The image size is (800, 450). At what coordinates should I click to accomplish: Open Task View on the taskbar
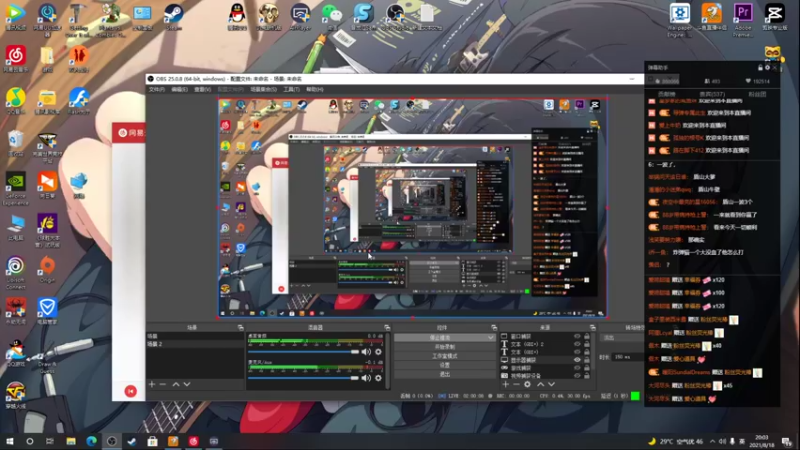coord(49,441)
